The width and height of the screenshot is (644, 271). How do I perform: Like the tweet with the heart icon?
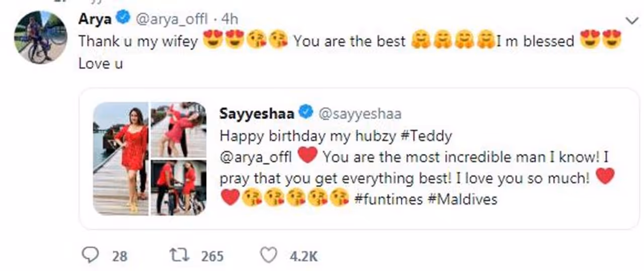point(270,256)
